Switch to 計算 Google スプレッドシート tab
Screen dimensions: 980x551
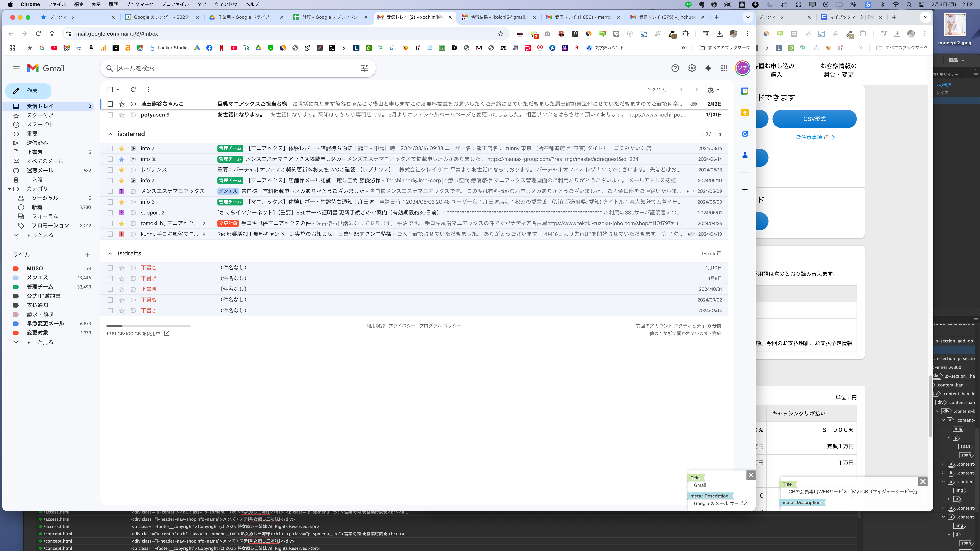[x=331, y=17]
